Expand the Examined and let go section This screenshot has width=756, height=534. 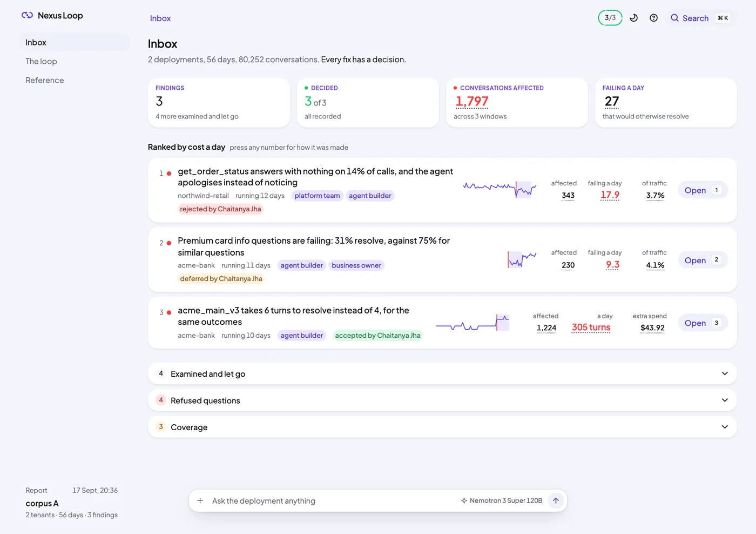442,373
